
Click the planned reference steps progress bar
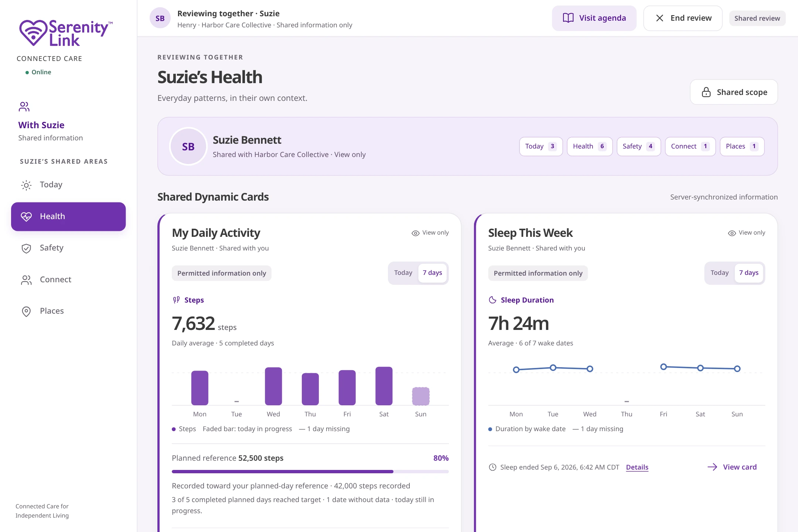pyautogui.click(x=310, y=472)
